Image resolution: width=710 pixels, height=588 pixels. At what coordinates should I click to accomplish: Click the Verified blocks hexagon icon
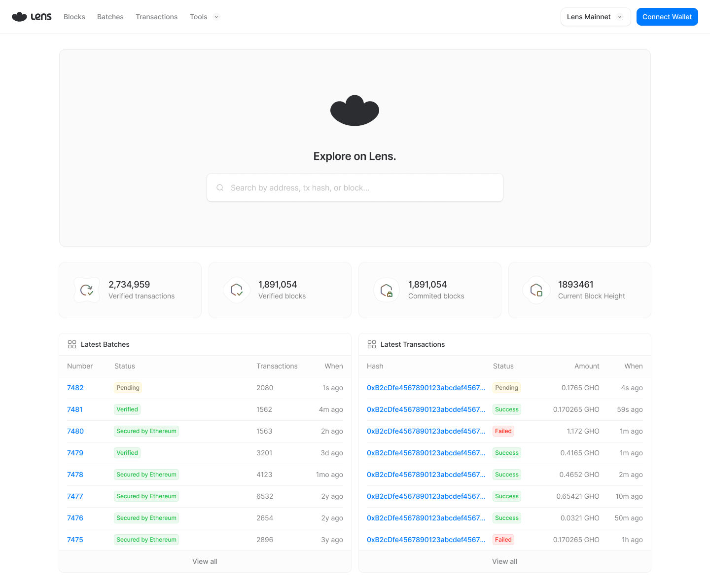(x=237, y=290)
